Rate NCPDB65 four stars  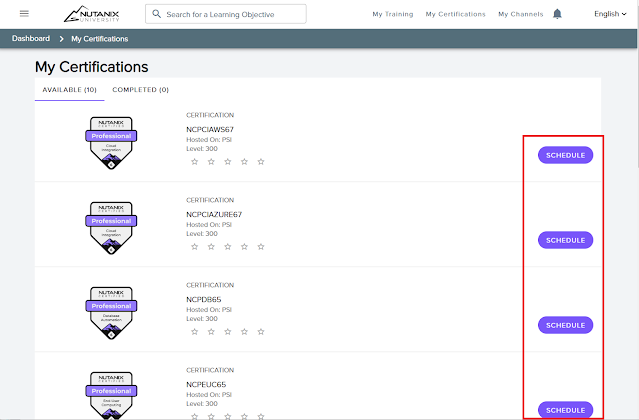pos(244,332)
